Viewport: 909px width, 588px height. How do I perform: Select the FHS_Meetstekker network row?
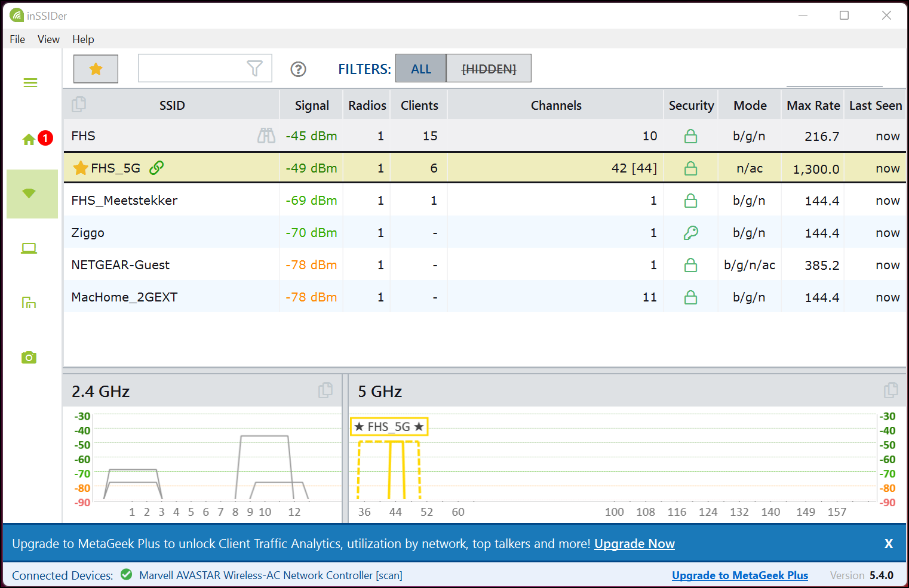tap(485, 201)
